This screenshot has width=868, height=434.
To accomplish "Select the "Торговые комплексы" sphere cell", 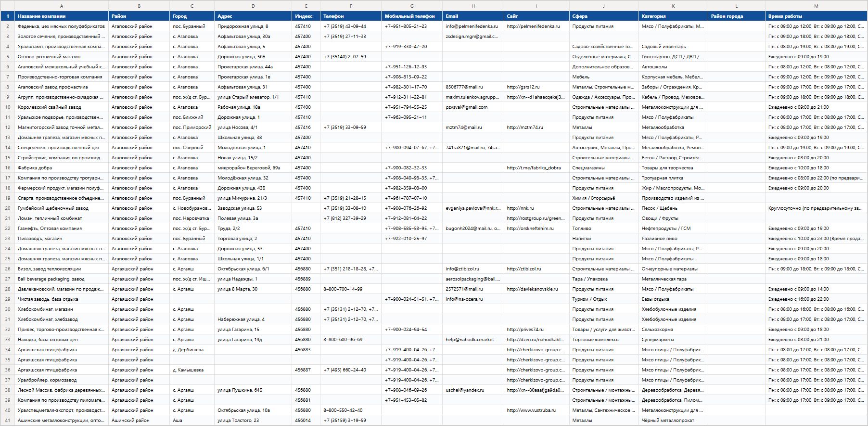I will [604, 340].
